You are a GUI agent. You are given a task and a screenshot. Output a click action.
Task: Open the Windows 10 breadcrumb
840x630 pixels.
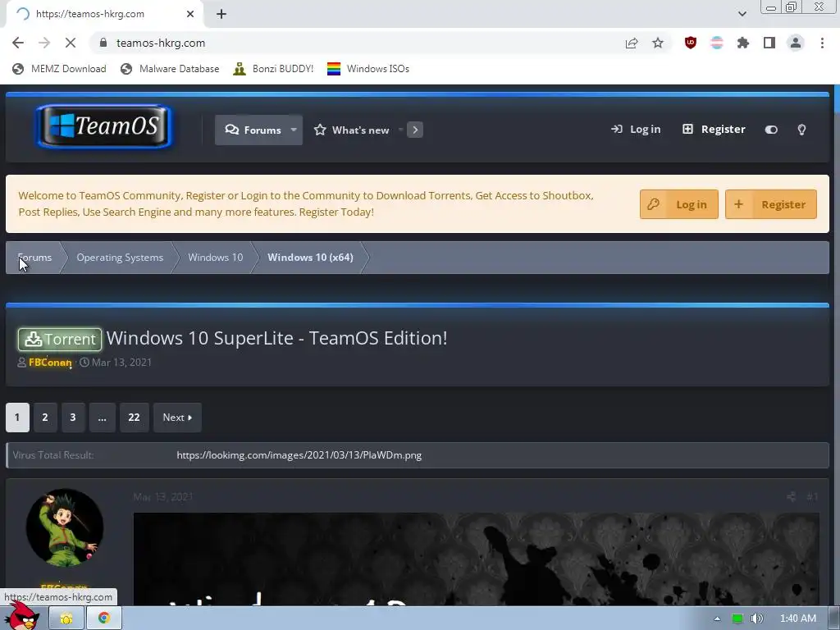pos(216,257)
